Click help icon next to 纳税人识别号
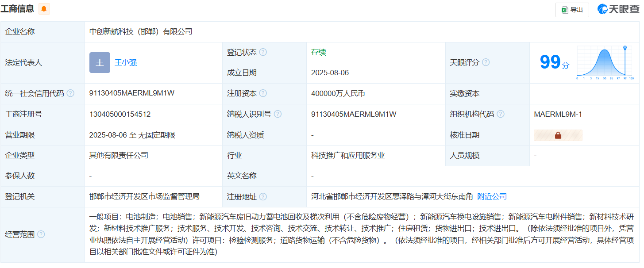This screenshot has height=268, width=644. tap(278, 114)
